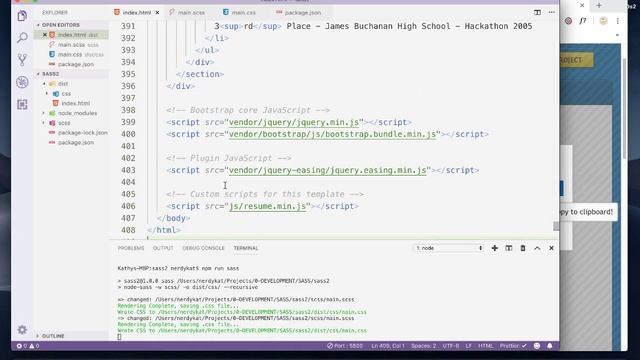Open the Extensions view
This screenshot has width=640, height=360.
click(22, 104)
